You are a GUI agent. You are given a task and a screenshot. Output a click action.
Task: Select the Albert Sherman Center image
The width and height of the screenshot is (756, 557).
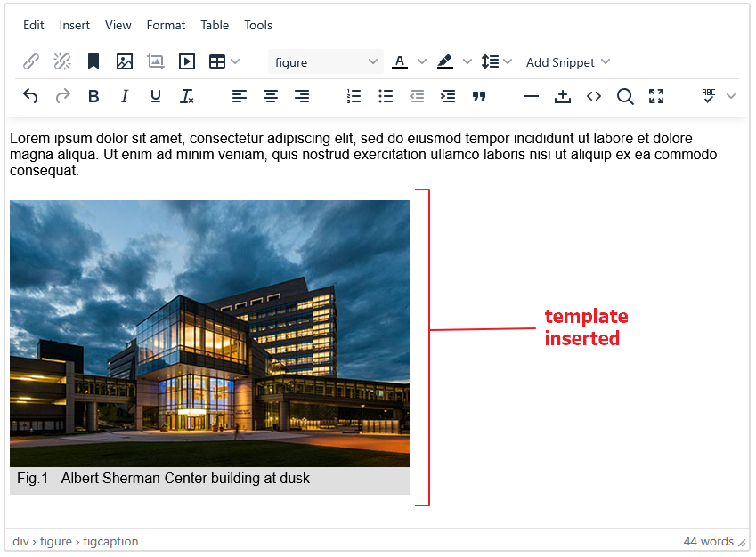[209, 334]
